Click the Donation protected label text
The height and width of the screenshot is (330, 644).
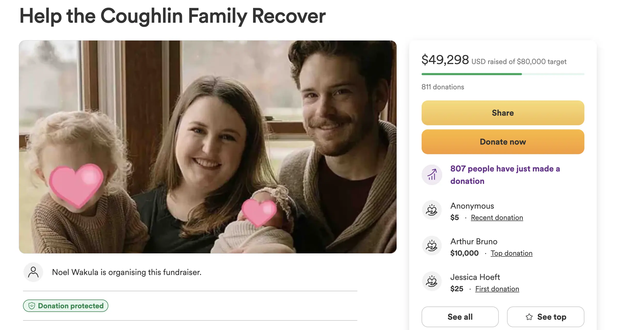click(71, 306)
